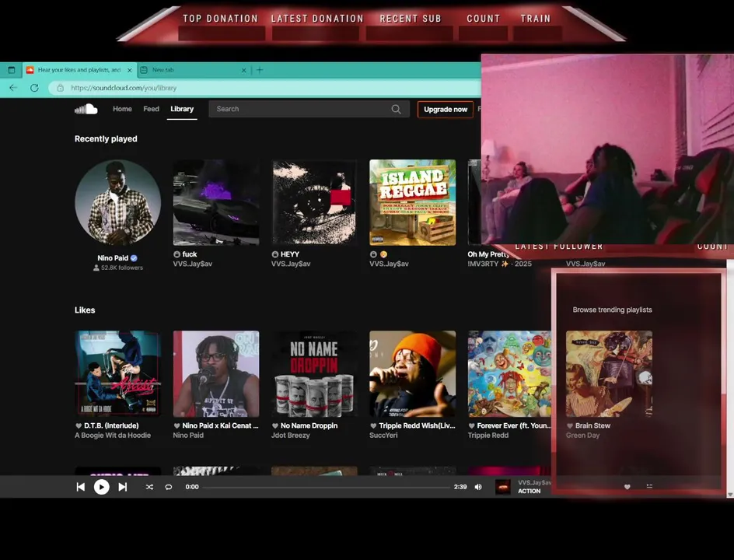Close the SoundCloud browser tab

pos(130,70)
